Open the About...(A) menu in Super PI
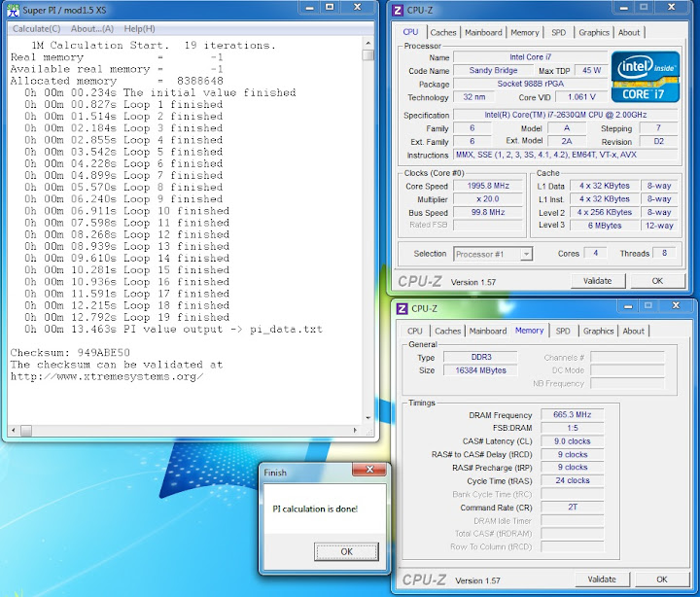This screenshot has height=597, width=700. click(92, 28)
